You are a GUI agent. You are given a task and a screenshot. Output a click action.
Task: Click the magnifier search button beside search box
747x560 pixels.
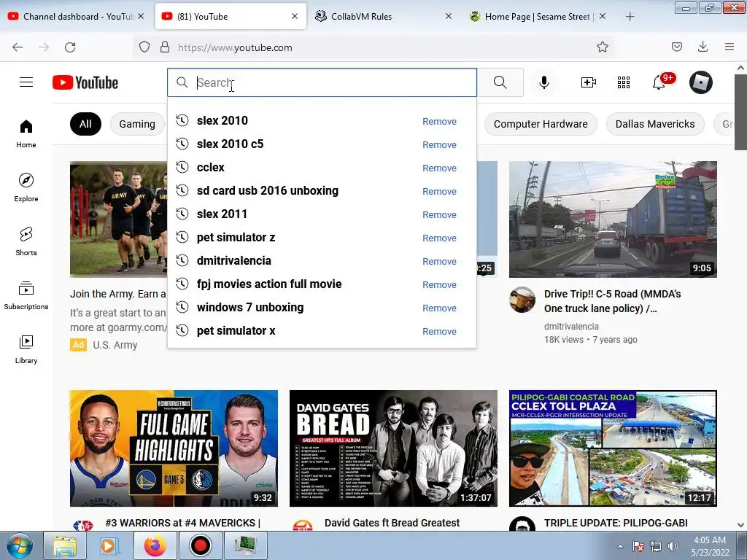500,82
